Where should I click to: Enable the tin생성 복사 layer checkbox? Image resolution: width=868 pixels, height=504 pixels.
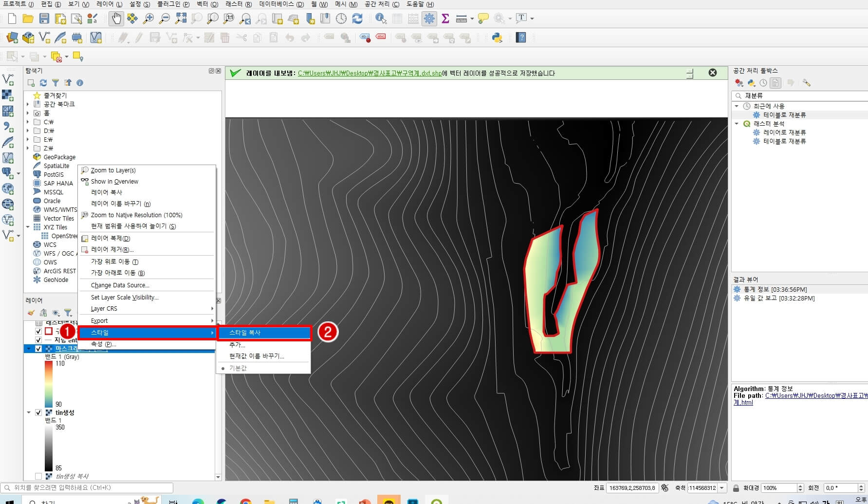[x=38, y=476]
